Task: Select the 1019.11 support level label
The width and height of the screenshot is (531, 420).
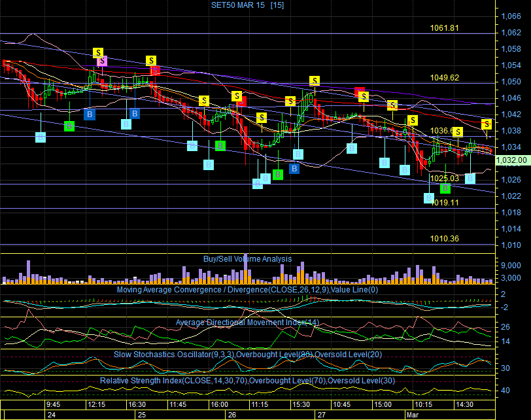Action: 444,203
